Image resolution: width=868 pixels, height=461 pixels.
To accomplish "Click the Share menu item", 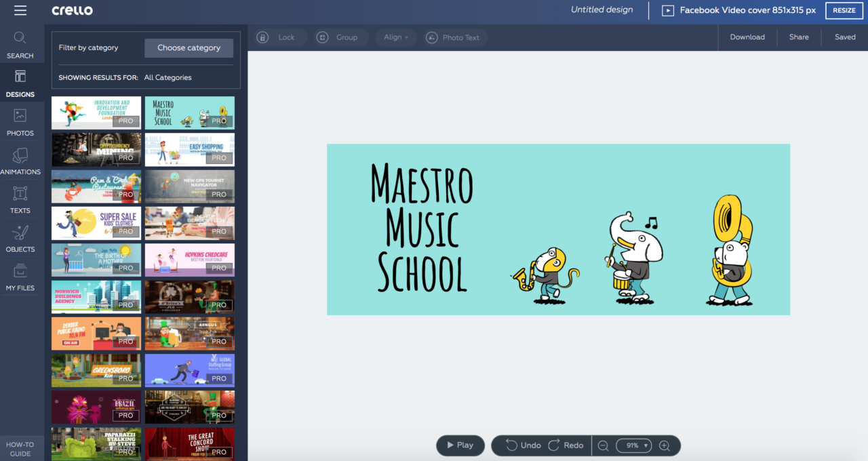I will click(x=799, y=37).
